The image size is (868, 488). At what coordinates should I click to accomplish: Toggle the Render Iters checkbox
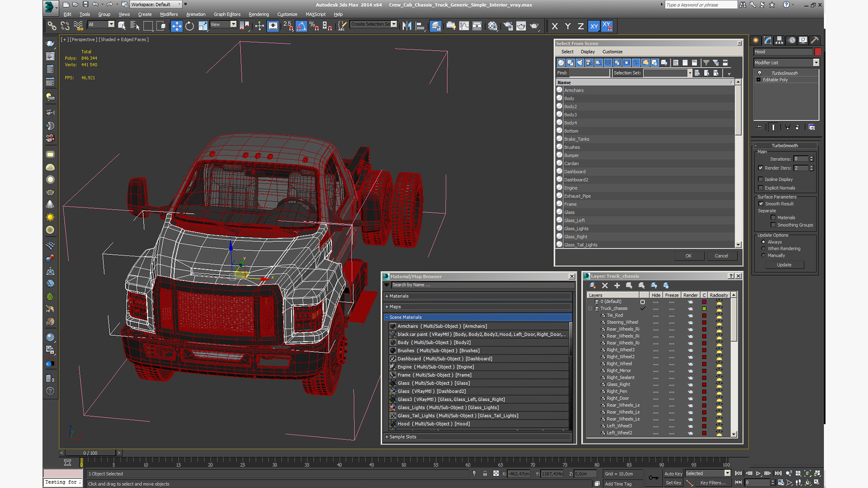coord(760,168)
